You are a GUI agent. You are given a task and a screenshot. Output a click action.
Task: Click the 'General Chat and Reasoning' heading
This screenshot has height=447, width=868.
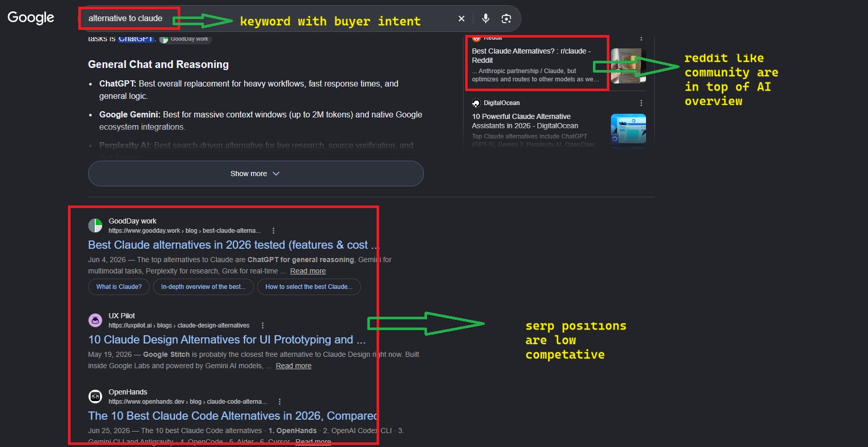click(158, 64)
